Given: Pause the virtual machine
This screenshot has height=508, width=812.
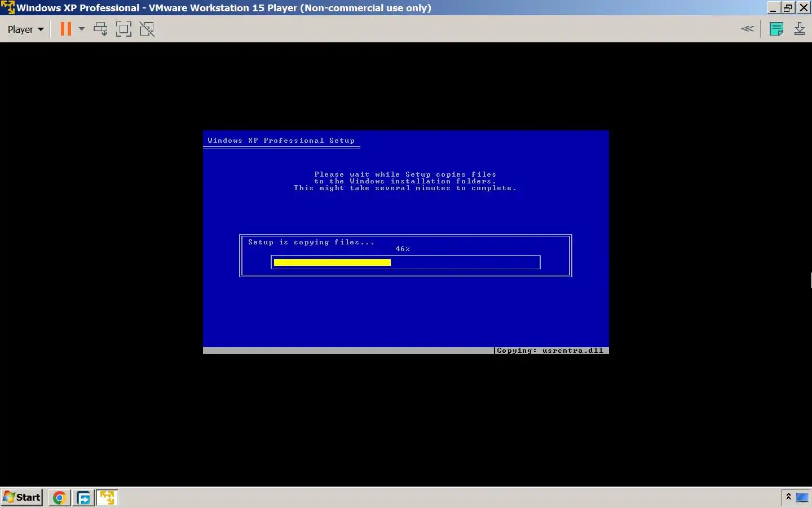Looking at the screenshot, I should point(66,29).
